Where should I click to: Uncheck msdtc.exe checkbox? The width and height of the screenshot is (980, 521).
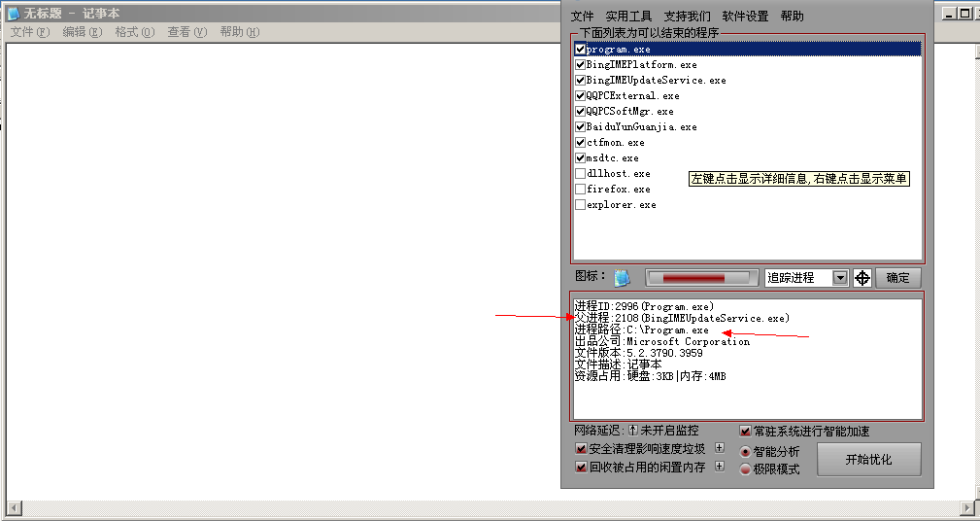point(580,158)
